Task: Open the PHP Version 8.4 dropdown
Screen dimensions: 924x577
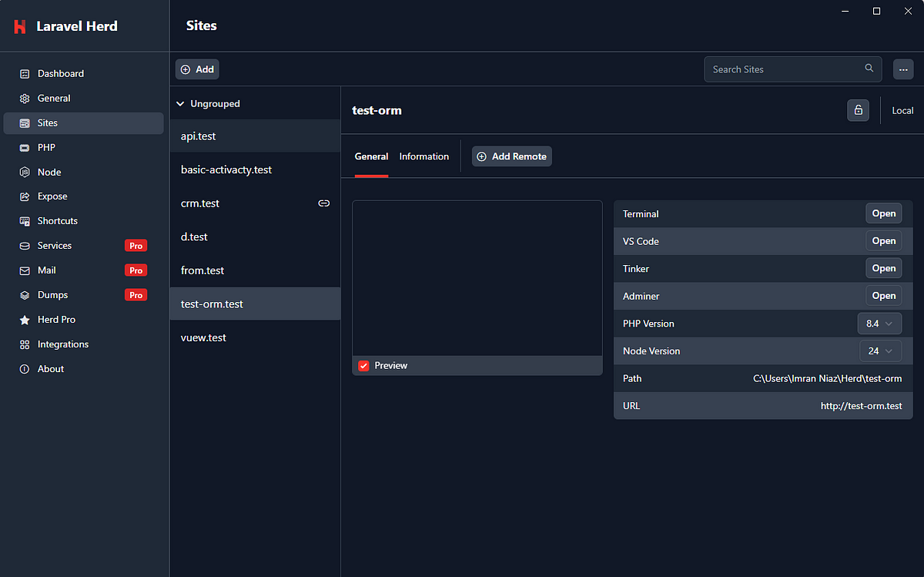Action: [879, 324]
